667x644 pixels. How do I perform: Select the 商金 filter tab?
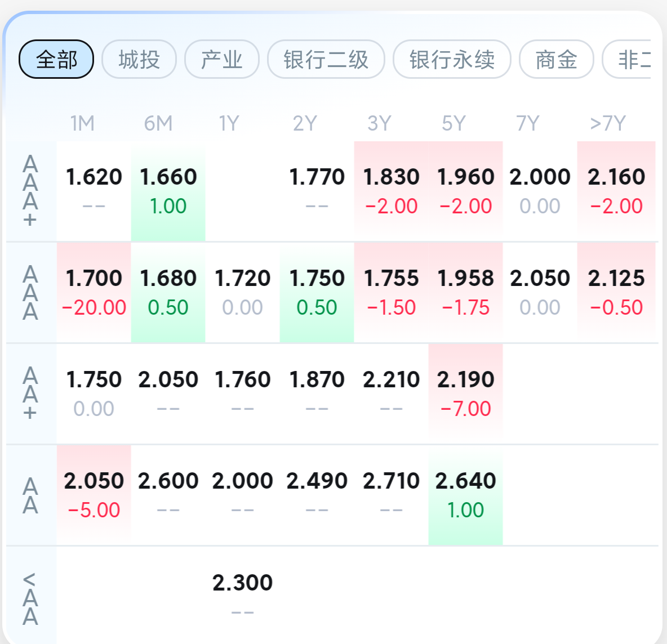556,59
